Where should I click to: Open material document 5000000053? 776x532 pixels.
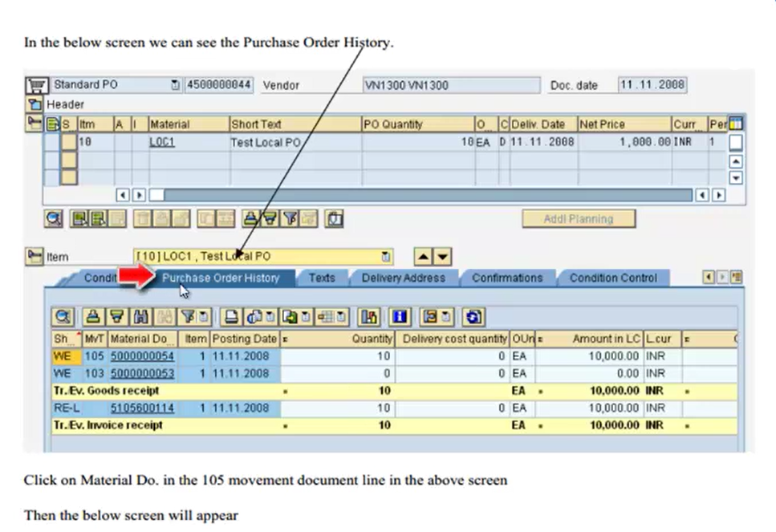(x=142, y=374)
